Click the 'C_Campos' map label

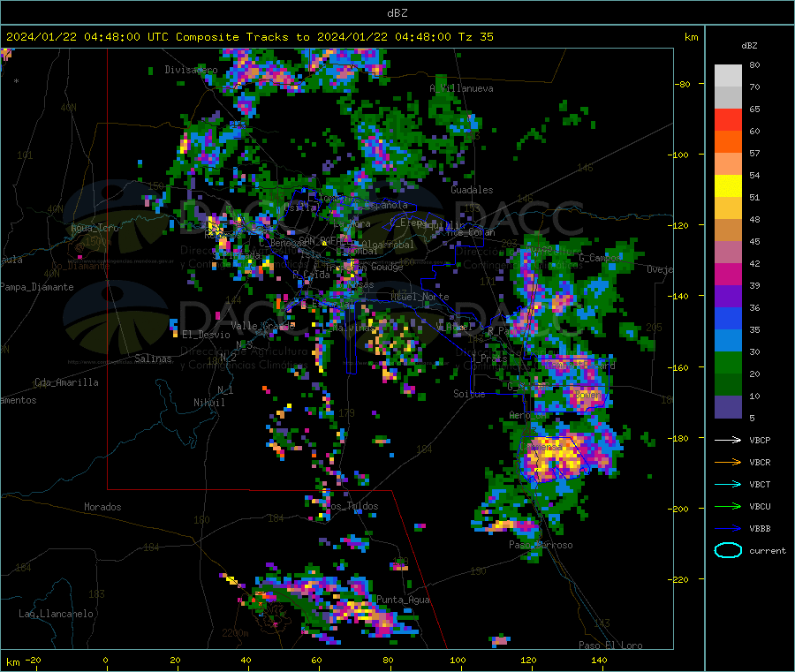[x=599, y=258]
